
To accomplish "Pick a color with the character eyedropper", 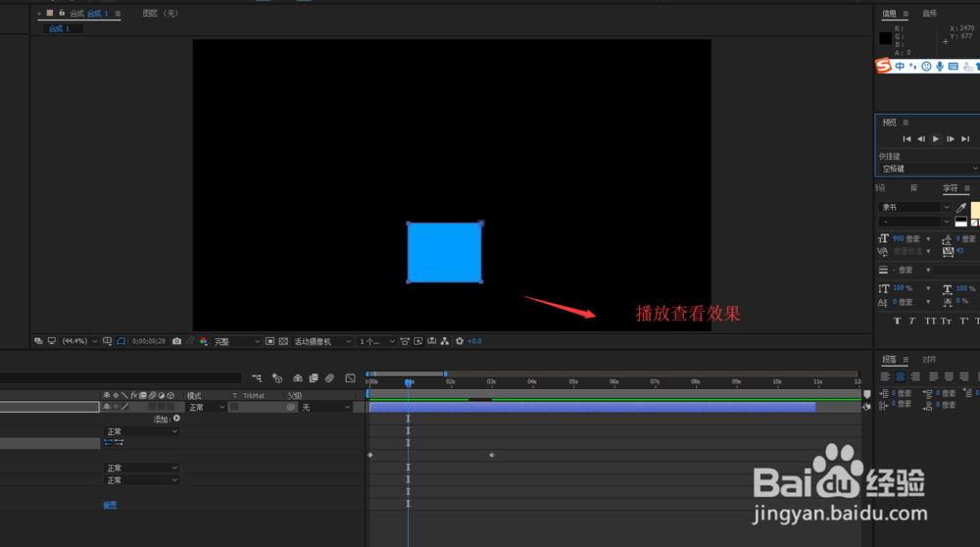I will (961, 208).
